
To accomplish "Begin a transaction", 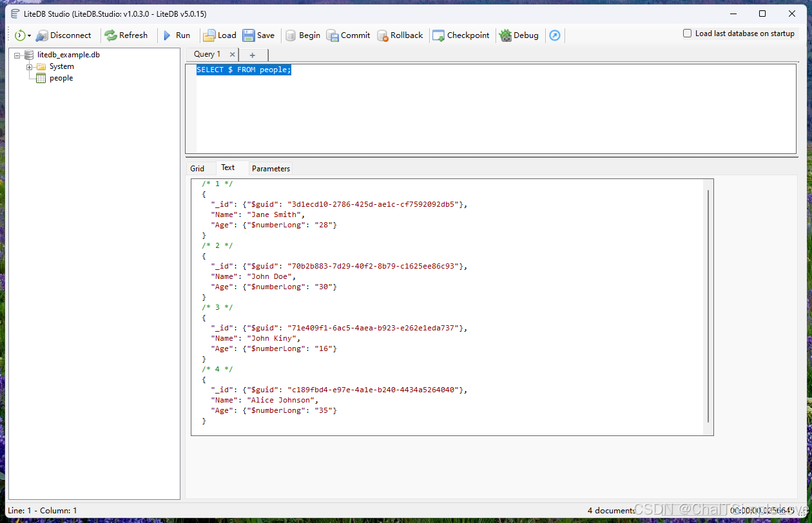I will [x=303, y=35].
